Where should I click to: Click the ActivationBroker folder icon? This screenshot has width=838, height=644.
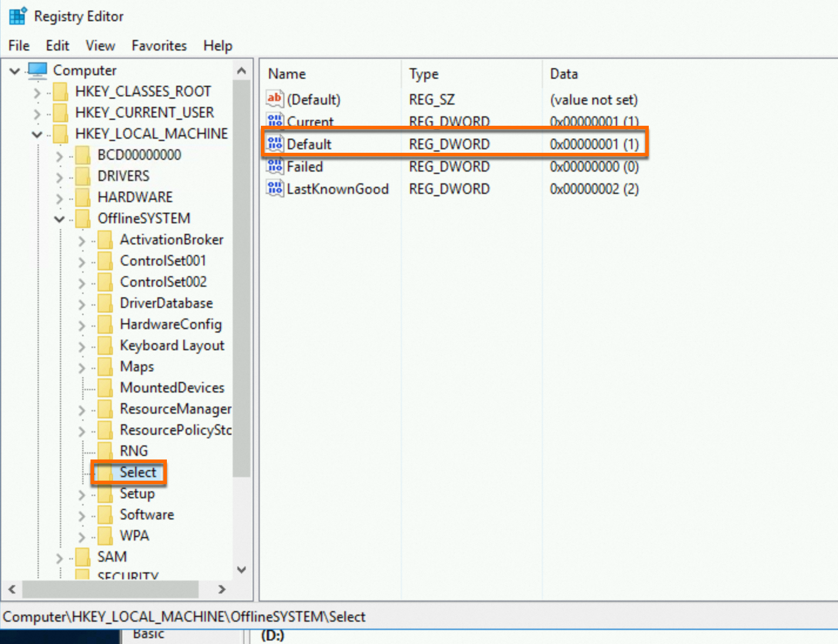pos(105,240)
